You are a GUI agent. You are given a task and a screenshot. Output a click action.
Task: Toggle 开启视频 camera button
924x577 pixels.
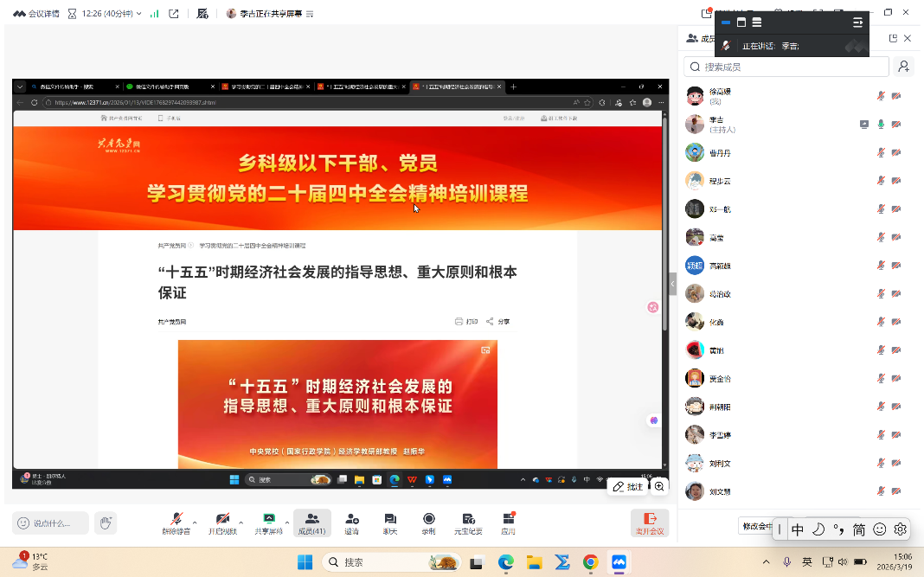[222, 523]
